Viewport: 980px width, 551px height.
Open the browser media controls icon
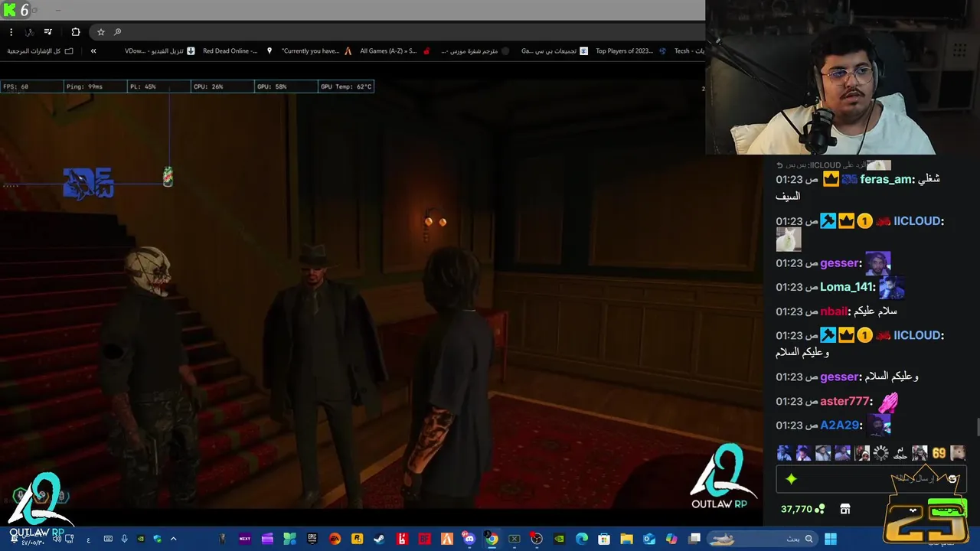pyautogui.click(x=48, y=32)
